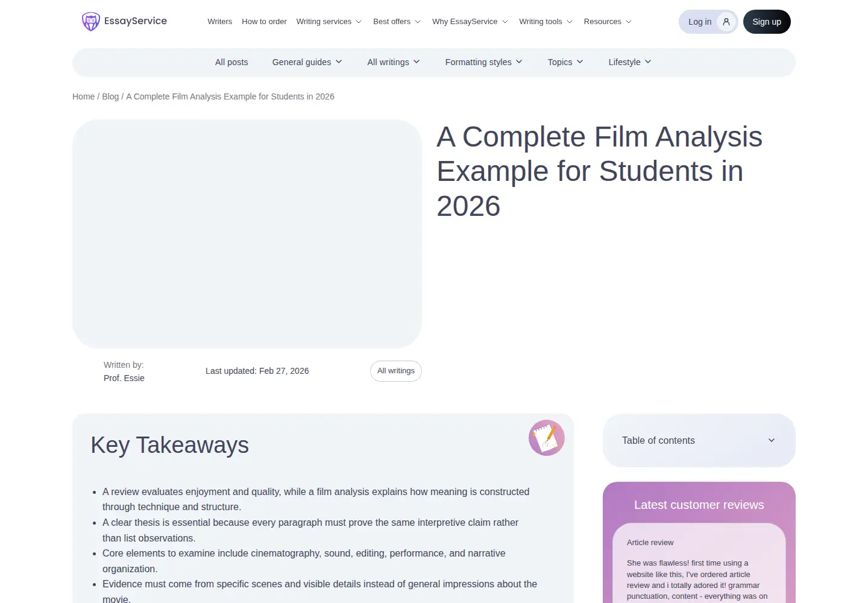Screen dimensions: 868x603
Task: Click the Article review card label
Action: (650, 543)
